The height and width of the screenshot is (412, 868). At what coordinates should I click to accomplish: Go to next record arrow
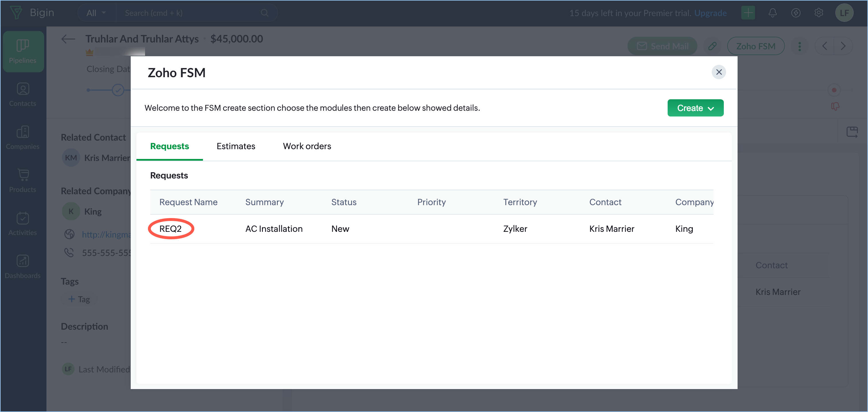843,46
